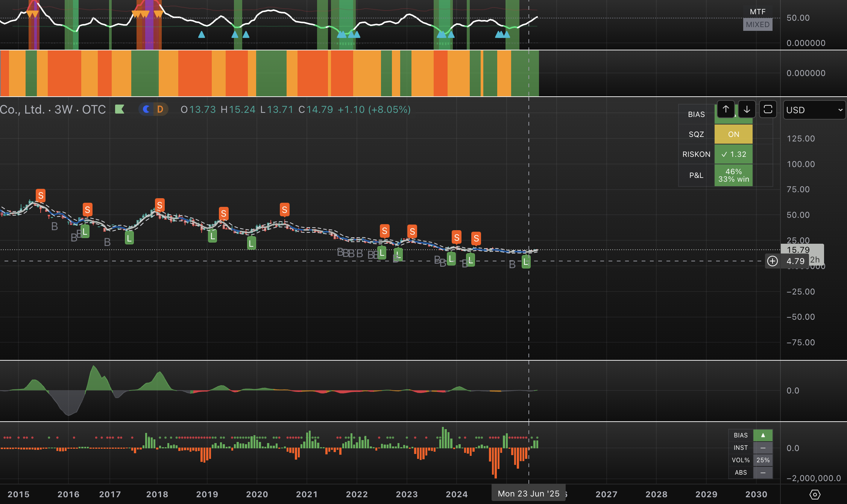Click the RISKON checkmark 1.32 cell

click(x=733, y=154)
